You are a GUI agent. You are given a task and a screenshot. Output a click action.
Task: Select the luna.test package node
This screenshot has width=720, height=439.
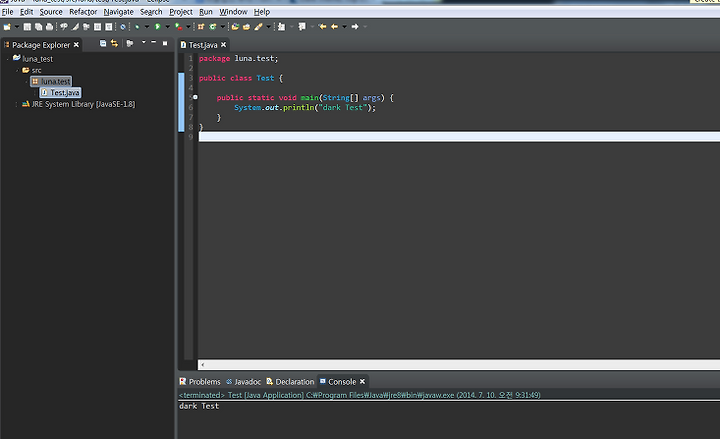pyautogui.click(x=51, y=81)
